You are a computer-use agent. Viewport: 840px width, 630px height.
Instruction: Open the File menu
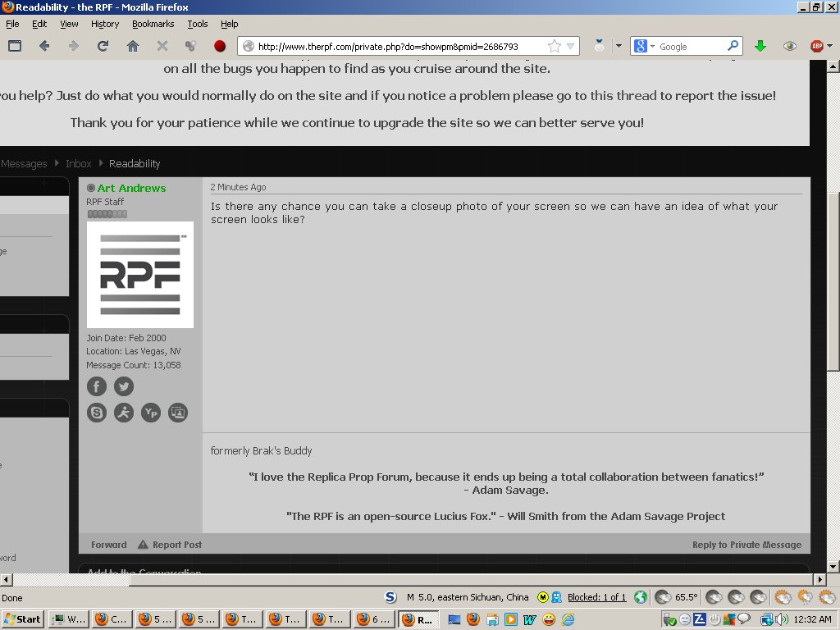coord(12,24)
